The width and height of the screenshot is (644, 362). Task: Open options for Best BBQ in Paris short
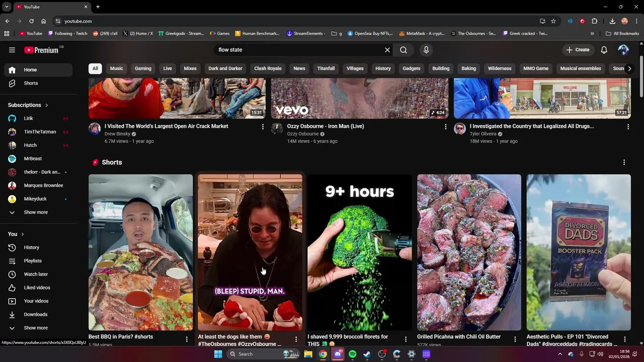pos(187,339)
